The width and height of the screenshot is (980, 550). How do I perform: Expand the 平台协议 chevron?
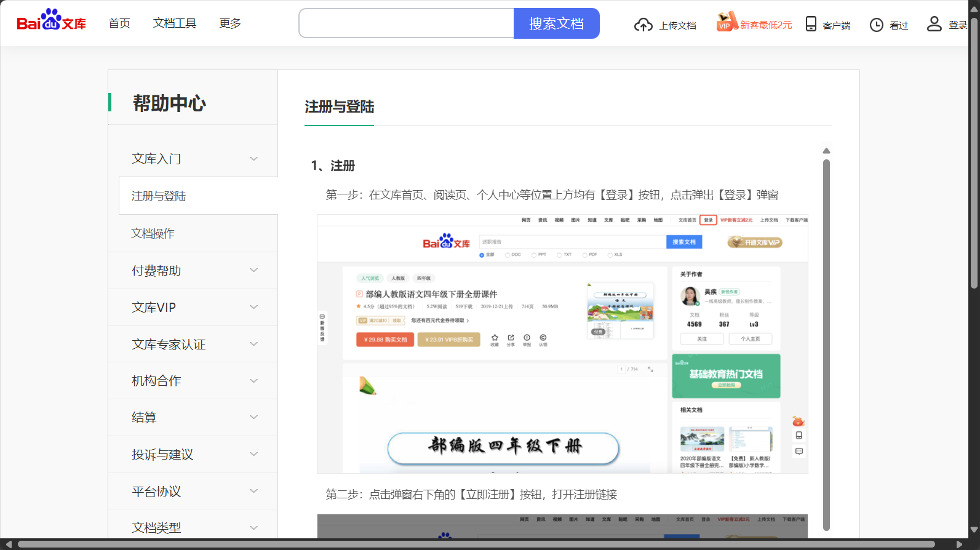254,491
